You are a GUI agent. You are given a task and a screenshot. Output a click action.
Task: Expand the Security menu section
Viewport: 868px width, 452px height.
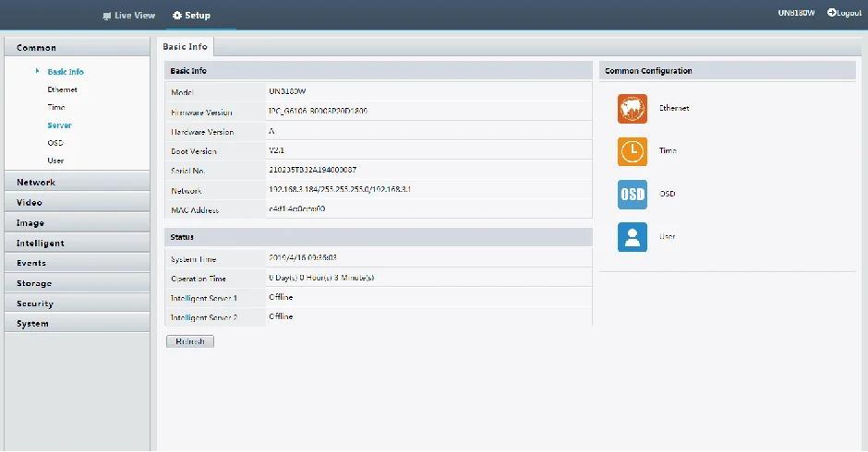77,303
